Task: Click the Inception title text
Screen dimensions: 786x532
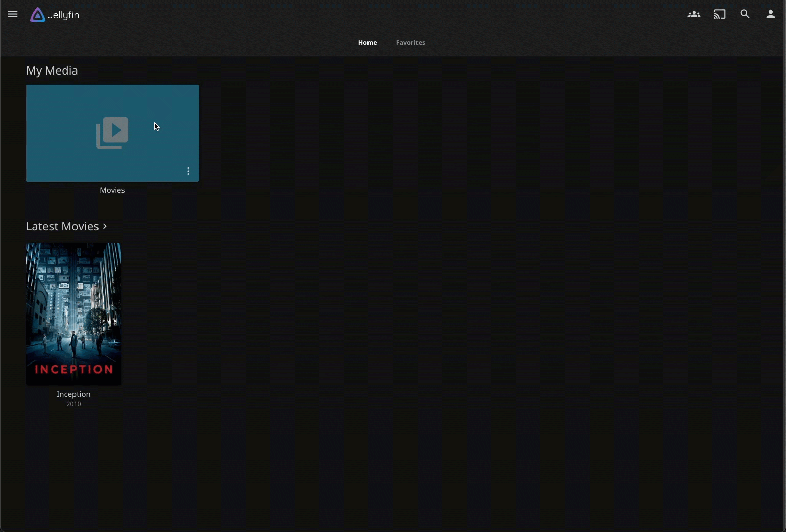Action: [x=73, y=394]
